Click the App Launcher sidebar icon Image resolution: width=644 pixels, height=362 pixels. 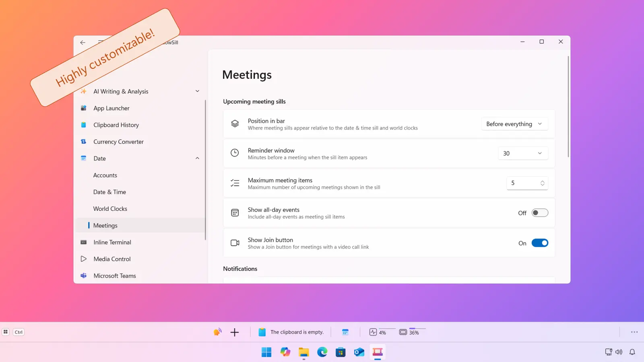coord(84,108)
